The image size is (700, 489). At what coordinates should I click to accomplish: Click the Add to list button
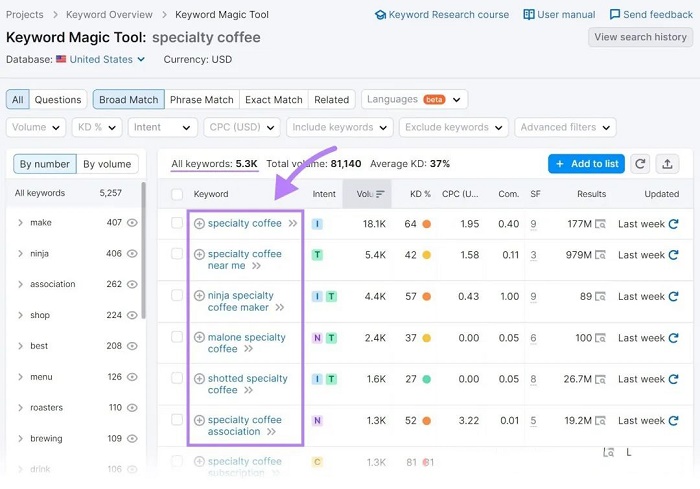tap(586, 164)
